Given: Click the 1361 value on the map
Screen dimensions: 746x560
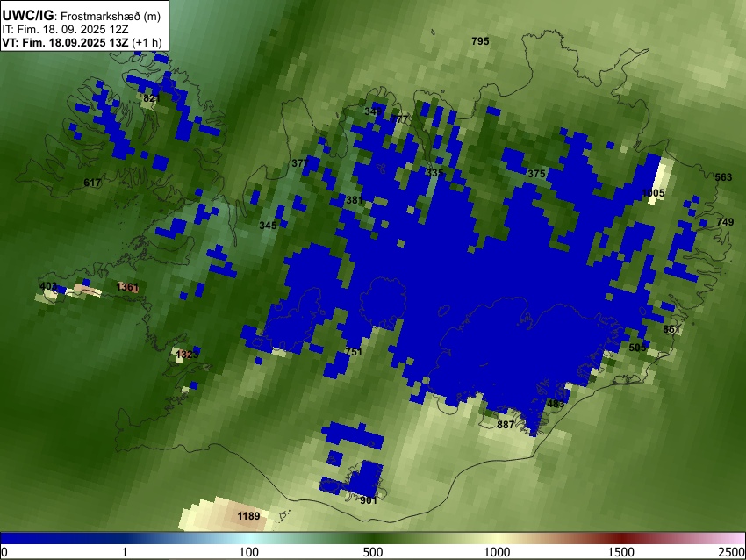Looking at the screenshot, I should 127,287.
